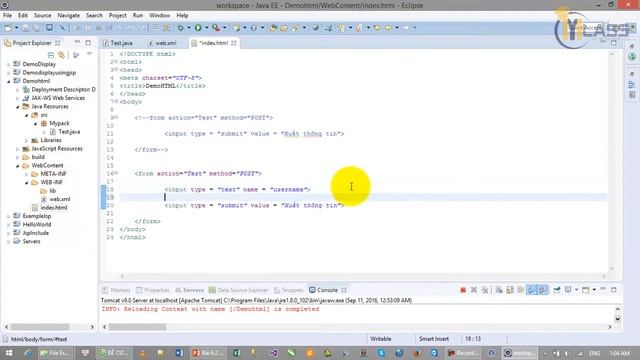Toggle Show Console When Standard Out Changes
The height and width of the screenshot is (360, 640).
click(x=531, y=290)
